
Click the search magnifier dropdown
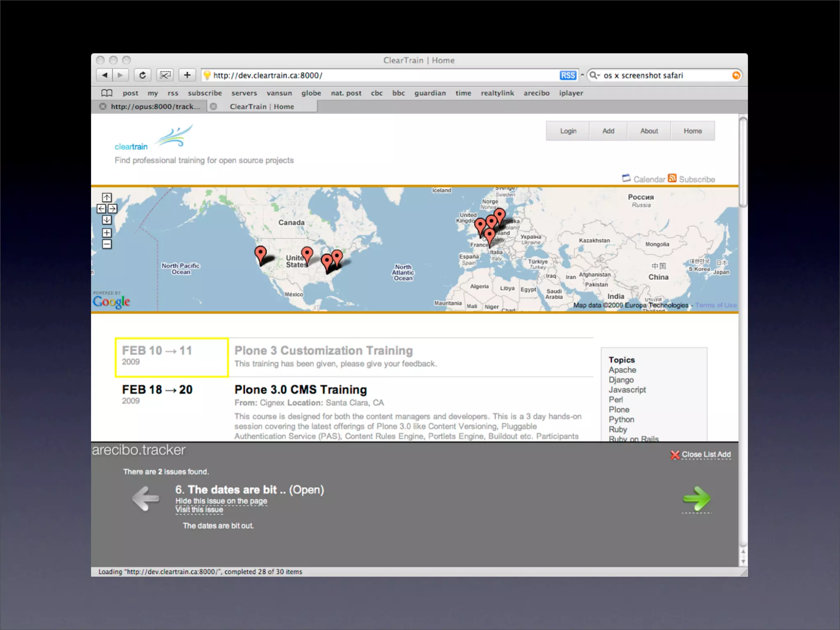594,75
